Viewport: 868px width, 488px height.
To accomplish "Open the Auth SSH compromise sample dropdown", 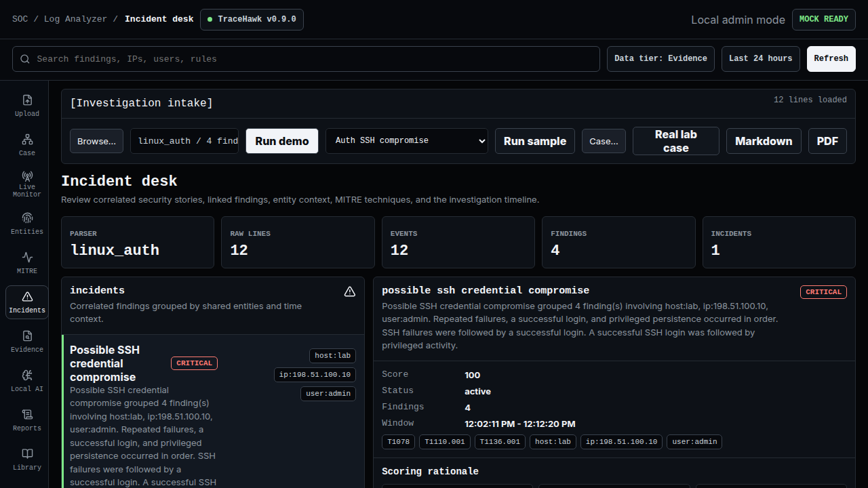I will click(x=407, y=141).
